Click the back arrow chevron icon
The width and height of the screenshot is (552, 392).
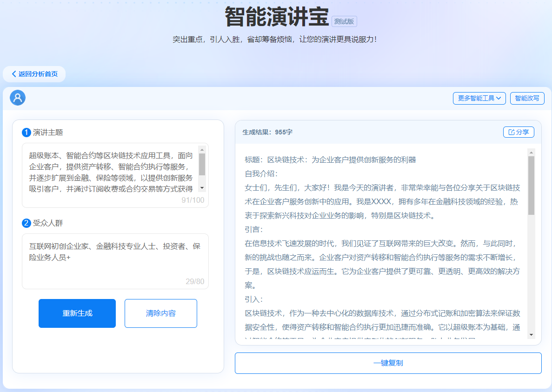[x=14, y=74]
